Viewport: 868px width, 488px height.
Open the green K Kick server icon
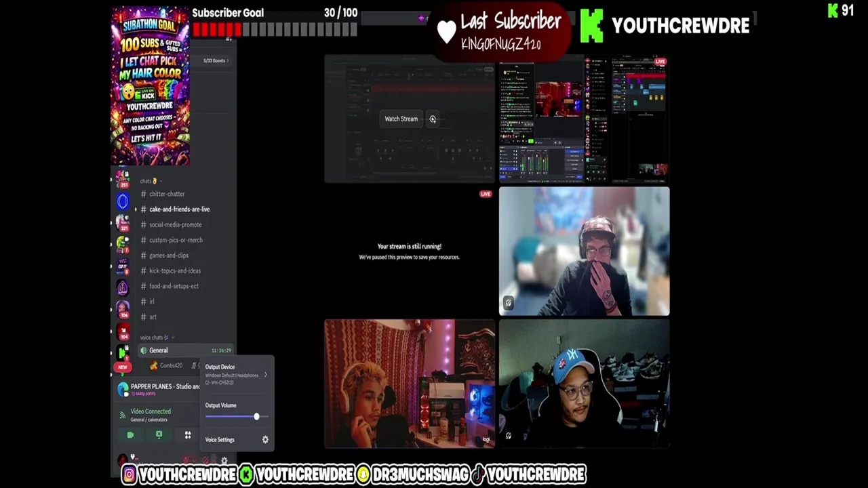[123, 352]
